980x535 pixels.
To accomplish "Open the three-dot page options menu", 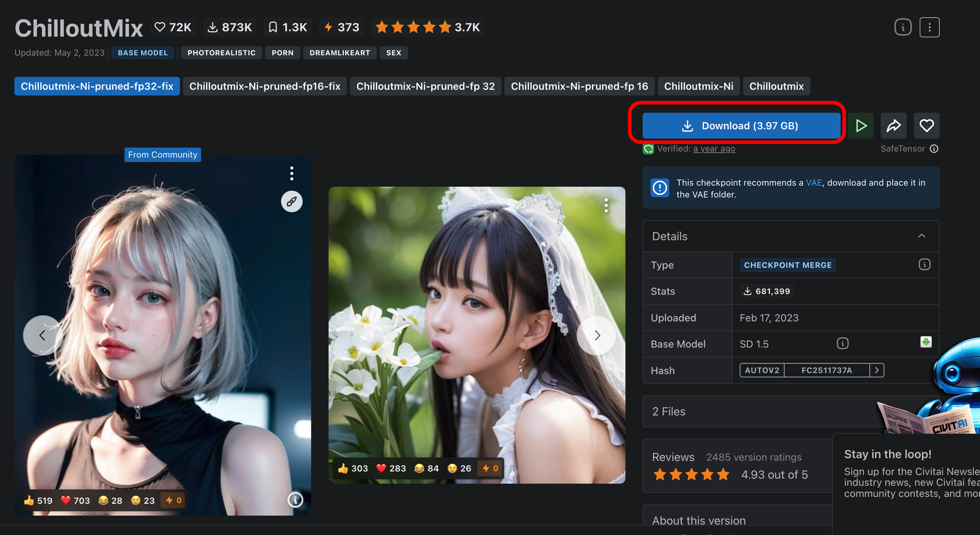I will pos(929,27).
